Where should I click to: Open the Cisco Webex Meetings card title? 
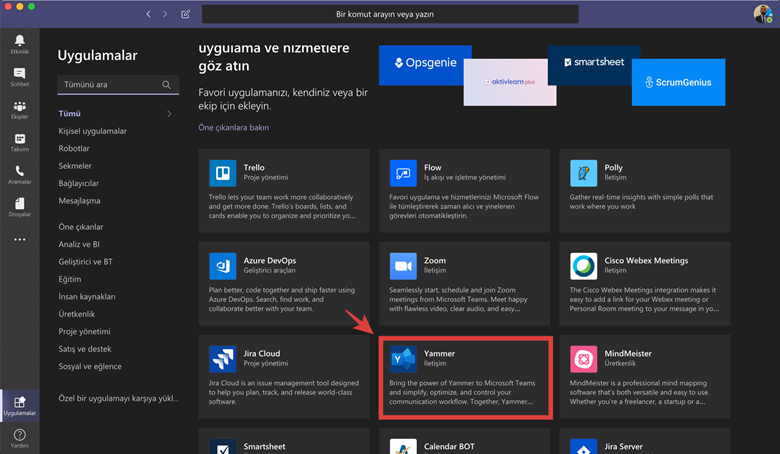[646, 261]
